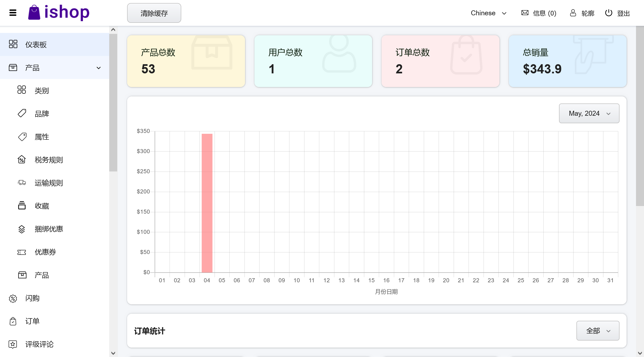The width and height of the screenshot is (644, 357).
Task: Click the 类别 categories icon
Action: pyautogui.click(x=22, y=91)
